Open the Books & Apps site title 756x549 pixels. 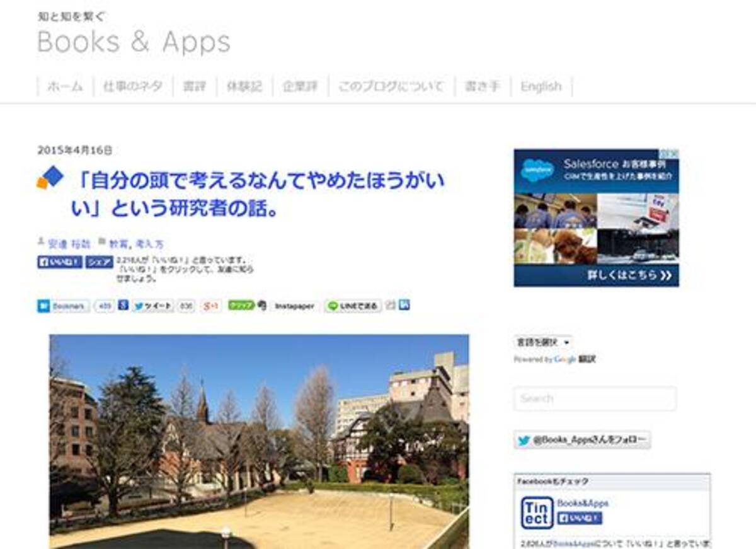[x=134, y=42]
